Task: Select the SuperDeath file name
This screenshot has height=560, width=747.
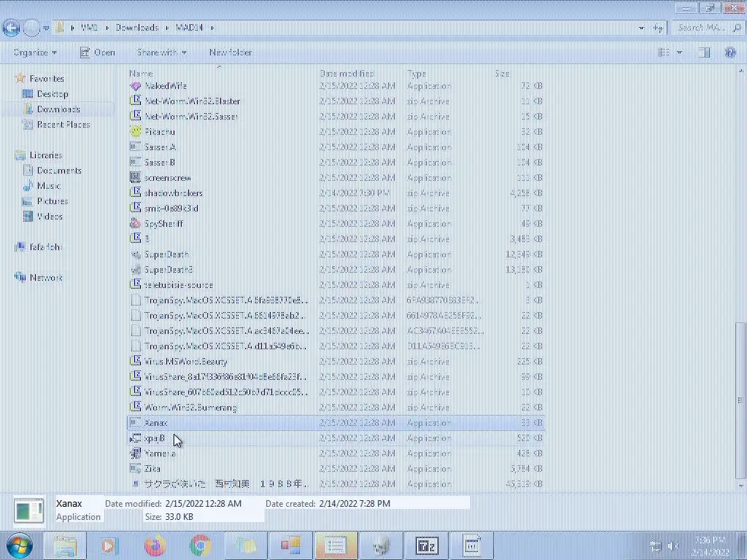Action: pos(166,254)
